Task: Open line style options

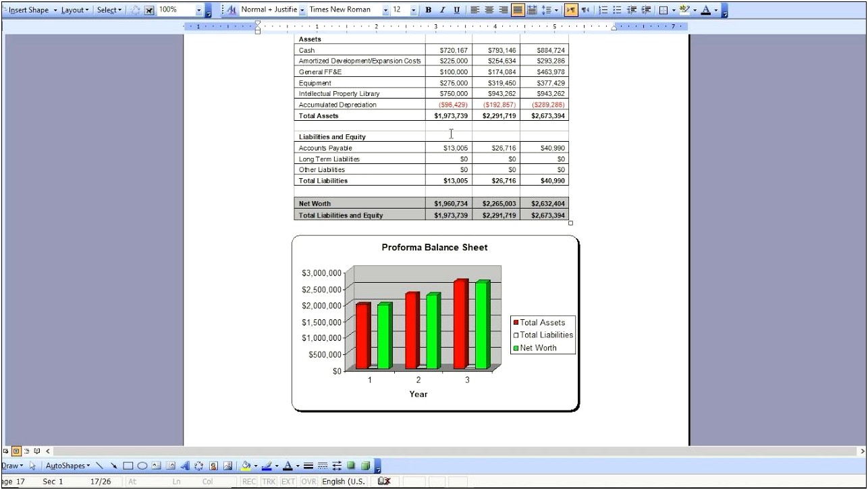Action: coord(308,466)
